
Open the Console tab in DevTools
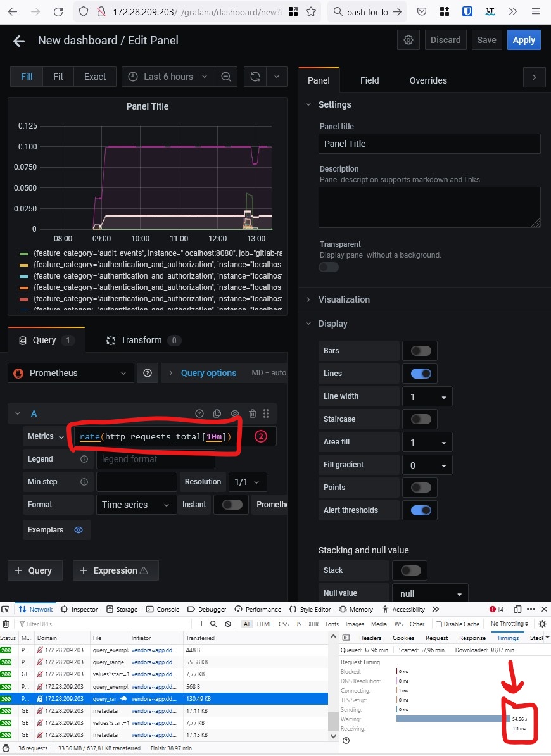163,610
